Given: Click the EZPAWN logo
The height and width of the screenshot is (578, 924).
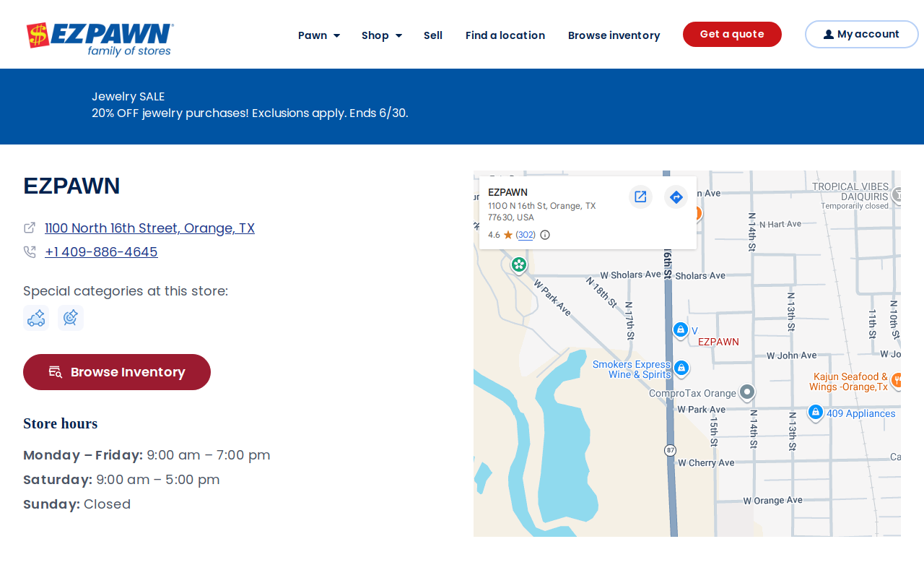Looking at the screenshot, I should point(100,39).
